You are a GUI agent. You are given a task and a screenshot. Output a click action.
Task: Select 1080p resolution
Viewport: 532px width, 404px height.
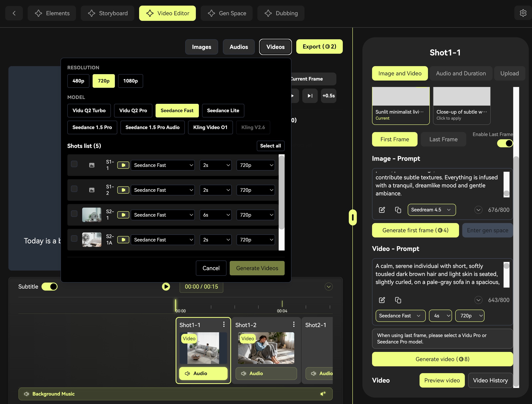[131, 81]
